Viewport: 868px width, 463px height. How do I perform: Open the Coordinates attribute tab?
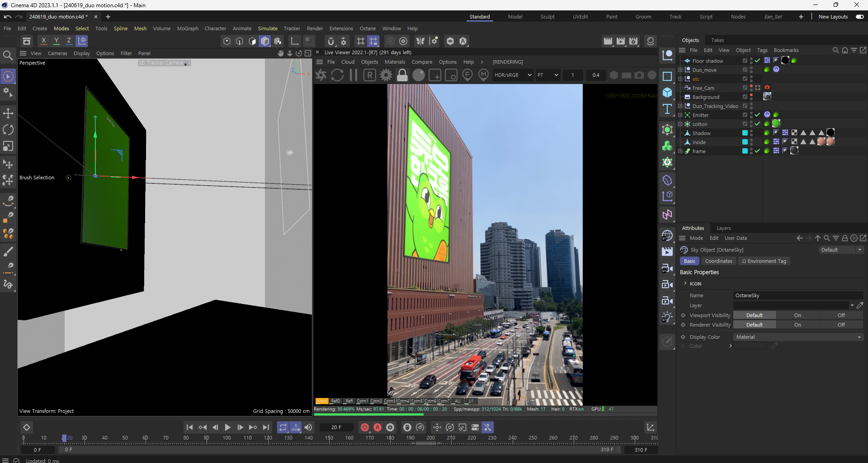point(718,261)
